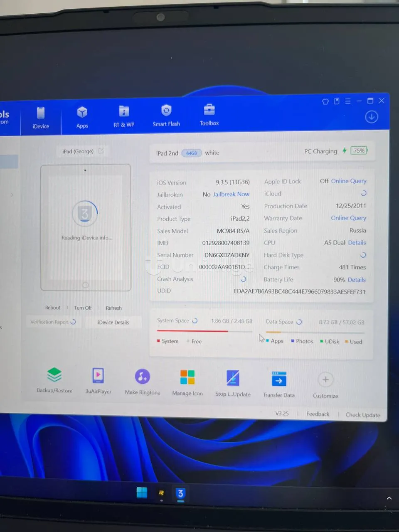Click the edit icon beside iPad (George)
Screen dimensions: 399x532
(101, 151)
